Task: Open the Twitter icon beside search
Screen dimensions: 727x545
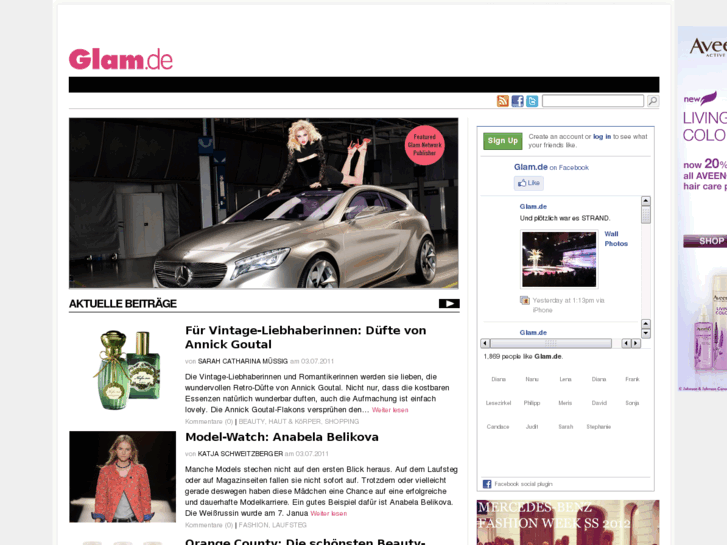Action: (532, 101)
